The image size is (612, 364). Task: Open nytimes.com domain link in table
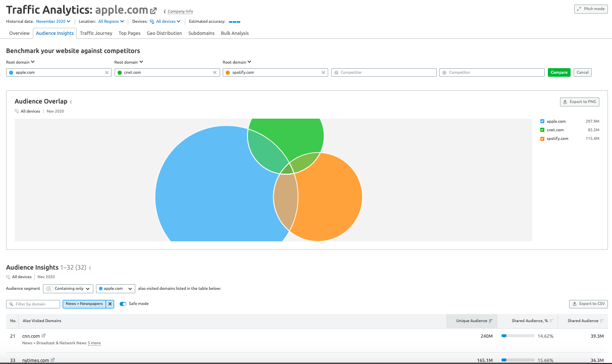click(35, 360)
